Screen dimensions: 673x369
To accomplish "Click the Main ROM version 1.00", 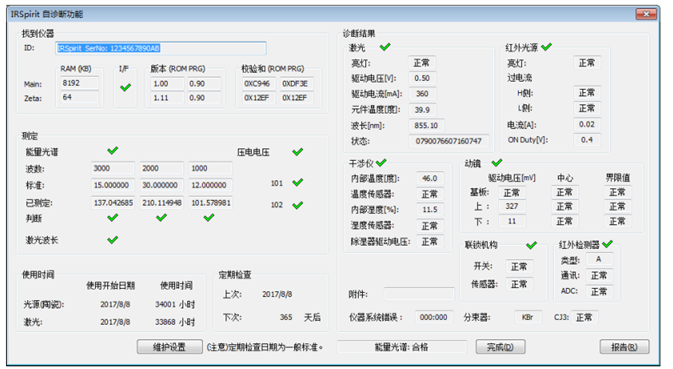I will [167, 83].
